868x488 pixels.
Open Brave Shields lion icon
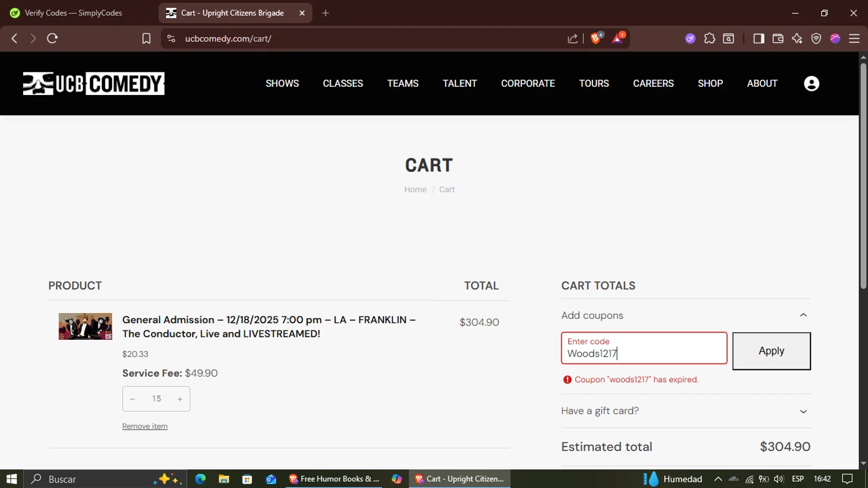[x=596, y=38]
